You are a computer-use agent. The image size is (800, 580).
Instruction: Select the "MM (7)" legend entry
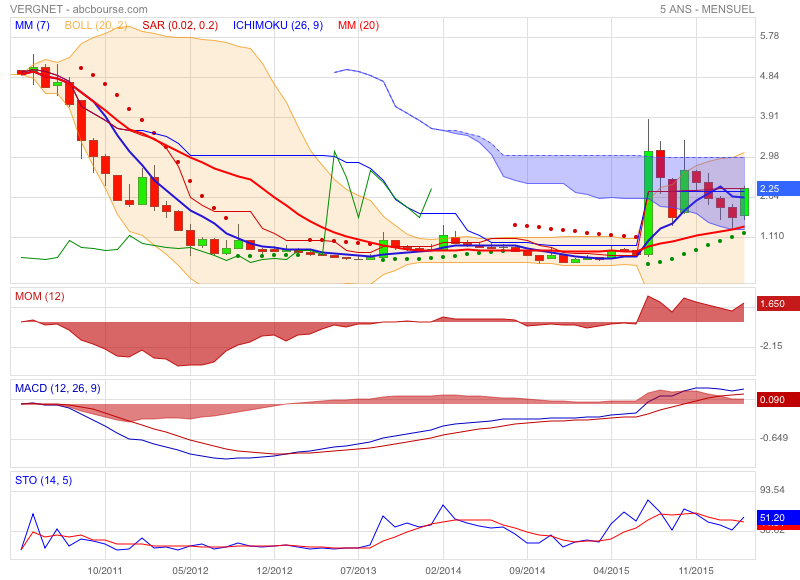32,26
